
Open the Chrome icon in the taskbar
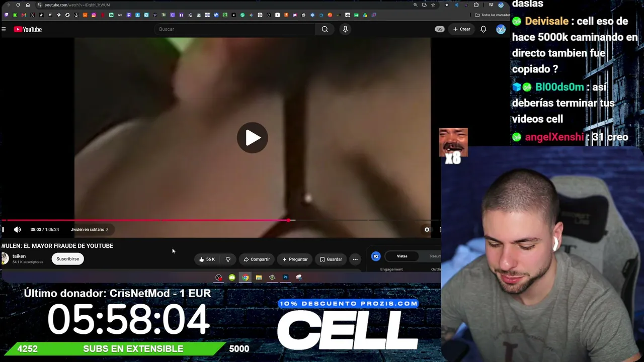click(x=245, y=278)
